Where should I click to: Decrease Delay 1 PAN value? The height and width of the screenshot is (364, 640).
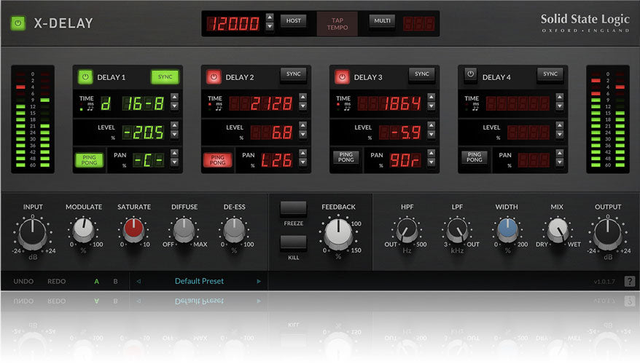[x=174, y=162]
